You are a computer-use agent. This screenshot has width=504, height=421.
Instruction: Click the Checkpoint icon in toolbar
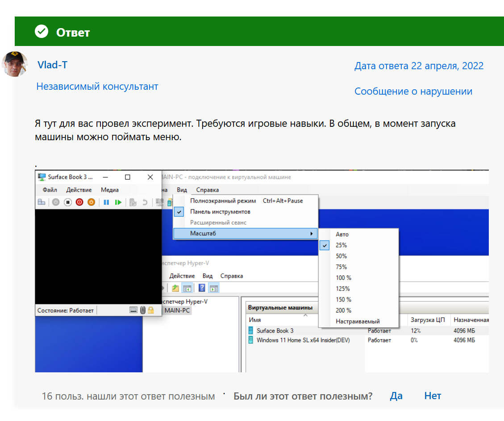pos(133,202)
